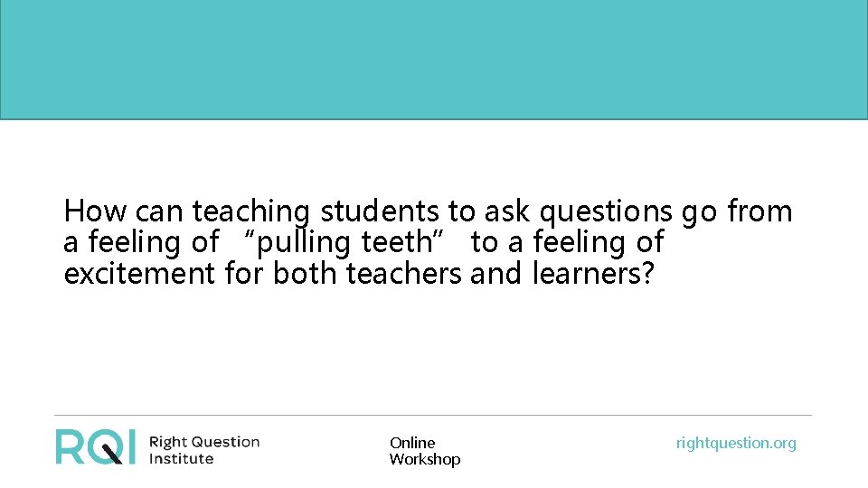Click the gray divider line above the footer
The image size is (868, 488).
click(434, 416)
